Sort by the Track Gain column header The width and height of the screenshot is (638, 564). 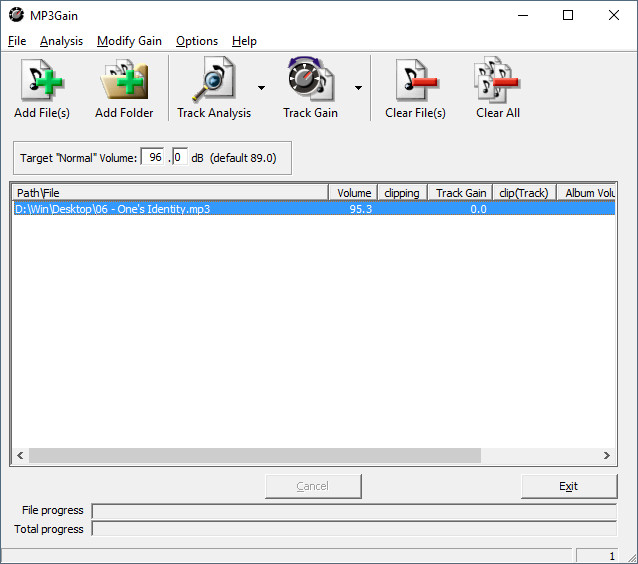coord(460,192)
